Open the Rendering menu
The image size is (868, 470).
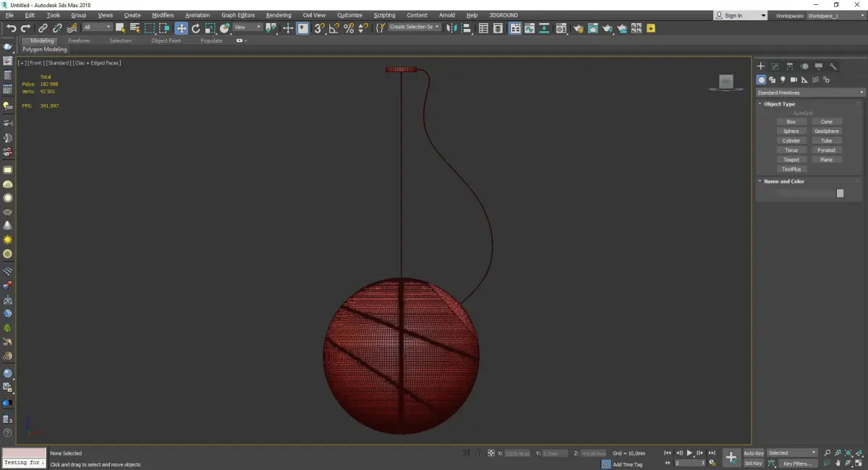pos(278,15)
